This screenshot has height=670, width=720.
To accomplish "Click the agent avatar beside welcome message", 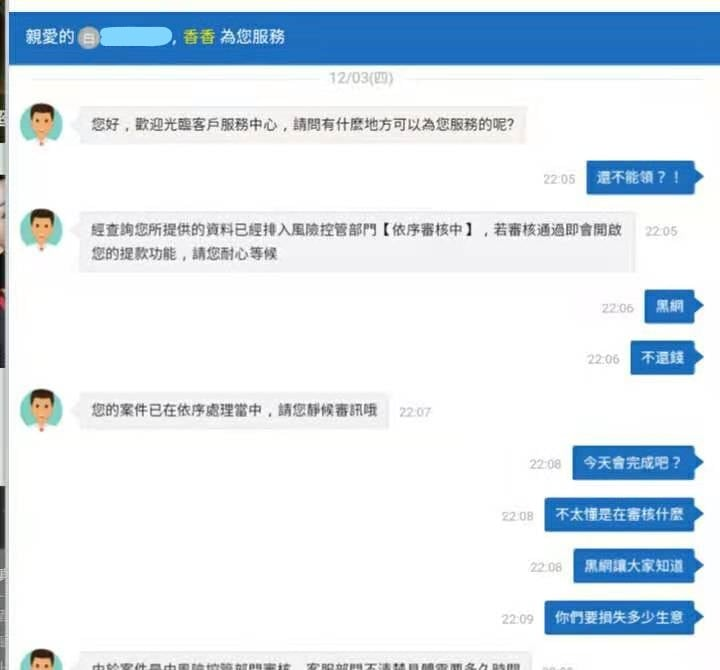I will 41,124.
